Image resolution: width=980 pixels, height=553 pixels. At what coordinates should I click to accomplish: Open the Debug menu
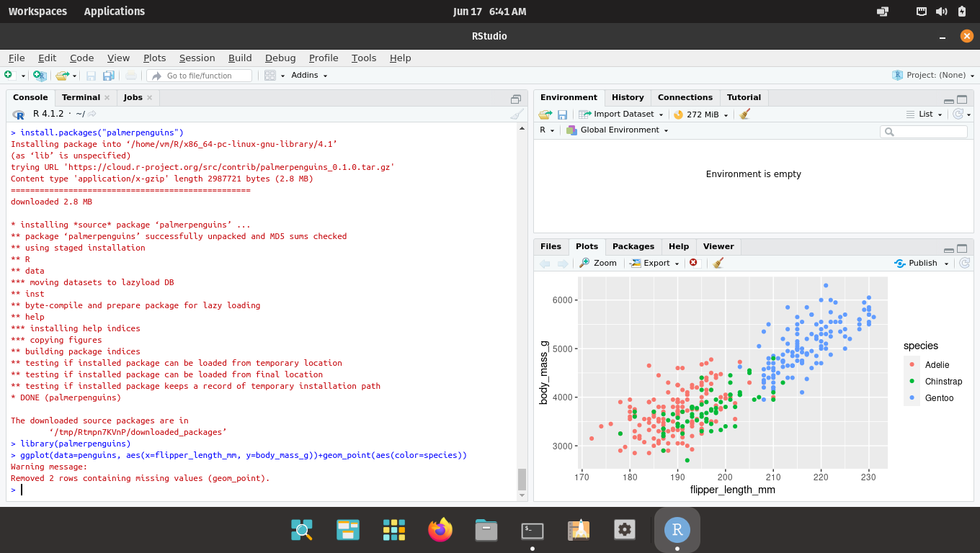tap(280, 58)
